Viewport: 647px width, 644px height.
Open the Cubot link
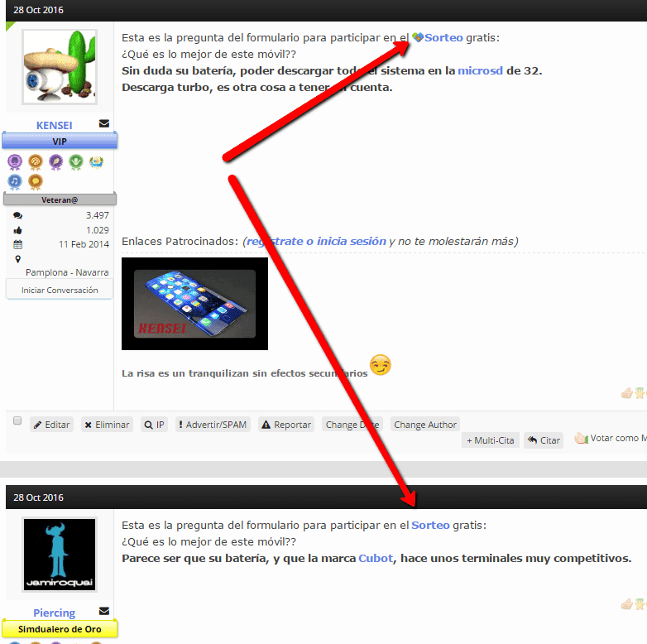pos(376,558)
